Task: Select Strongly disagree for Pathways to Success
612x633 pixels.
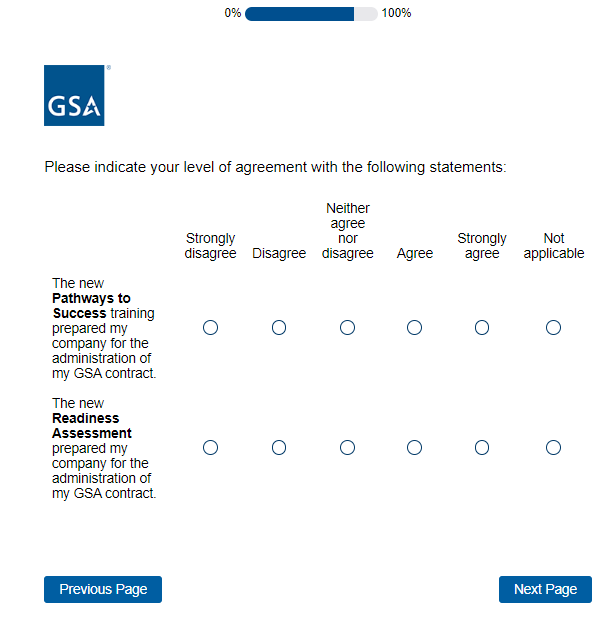Action: pyautogui.click(x=210, y=328)
